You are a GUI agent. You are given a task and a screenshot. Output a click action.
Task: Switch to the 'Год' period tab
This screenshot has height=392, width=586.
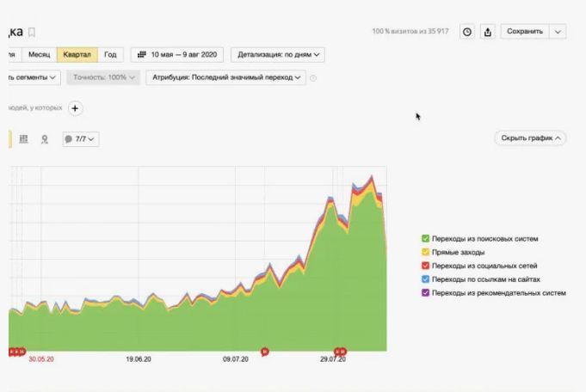tap(110, 55)
